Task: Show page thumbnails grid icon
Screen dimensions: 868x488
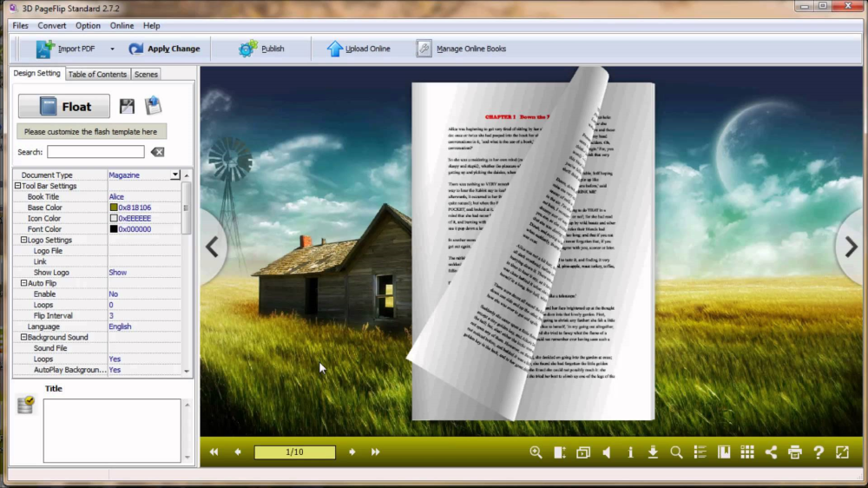Action: click(x=747, y=452)
